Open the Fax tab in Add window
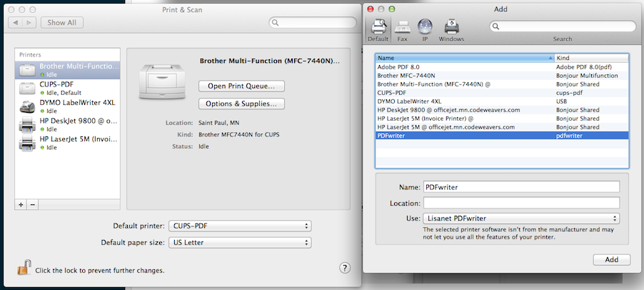This screenshot has width=644, height=290. [x=402, y=29]
